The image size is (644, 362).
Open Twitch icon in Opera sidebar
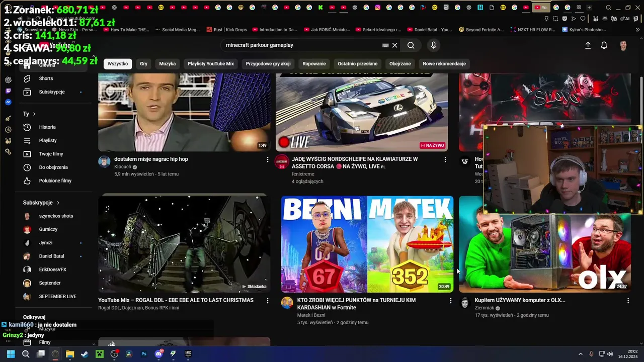click(8, 91)
